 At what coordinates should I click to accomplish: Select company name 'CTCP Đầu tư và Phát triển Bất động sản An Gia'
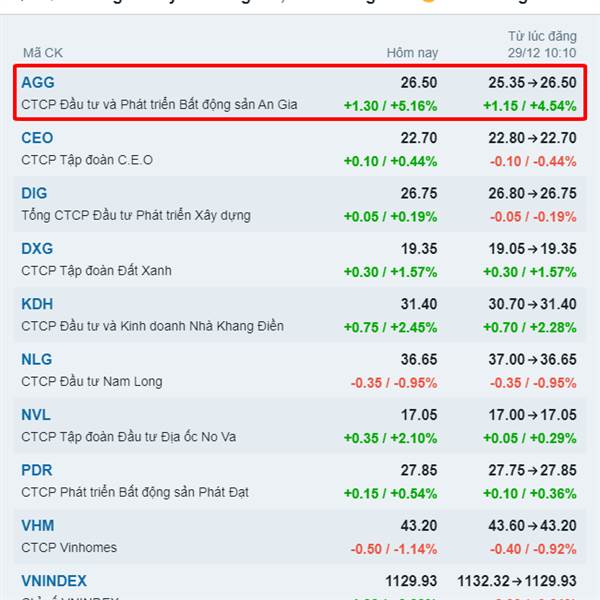[x=159, y=105]
